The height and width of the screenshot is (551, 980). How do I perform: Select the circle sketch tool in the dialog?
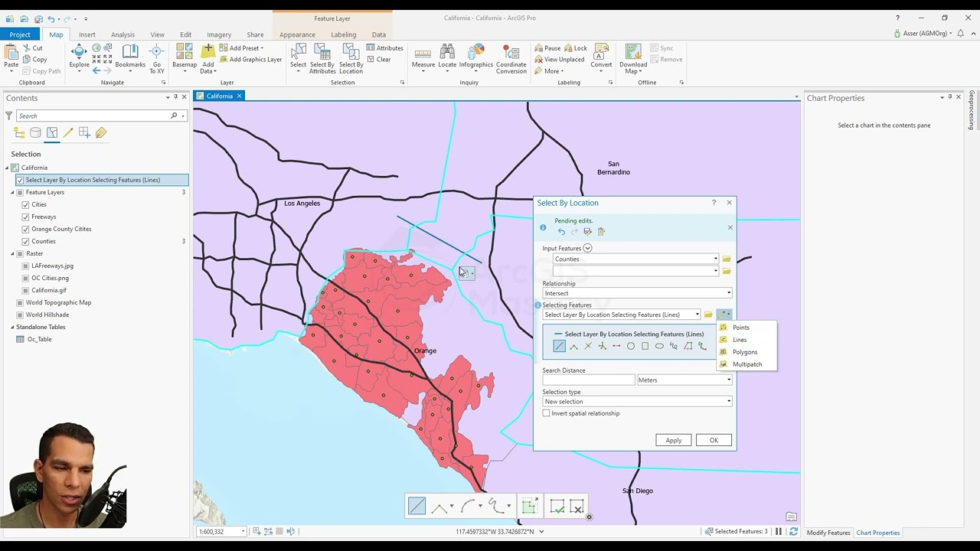click(631, 347)
